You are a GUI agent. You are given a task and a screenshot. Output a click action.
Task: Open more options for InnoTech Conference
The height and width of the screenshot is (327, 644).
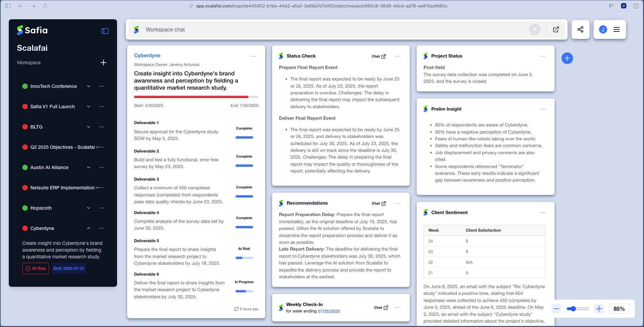click(x=101, y=86)
